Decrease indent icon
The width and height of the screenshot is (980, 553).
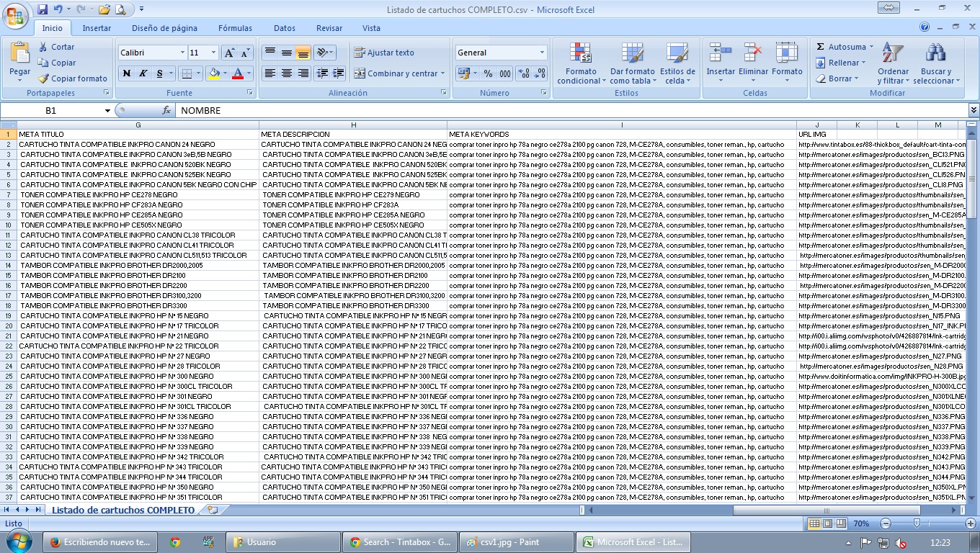(322, 73)
